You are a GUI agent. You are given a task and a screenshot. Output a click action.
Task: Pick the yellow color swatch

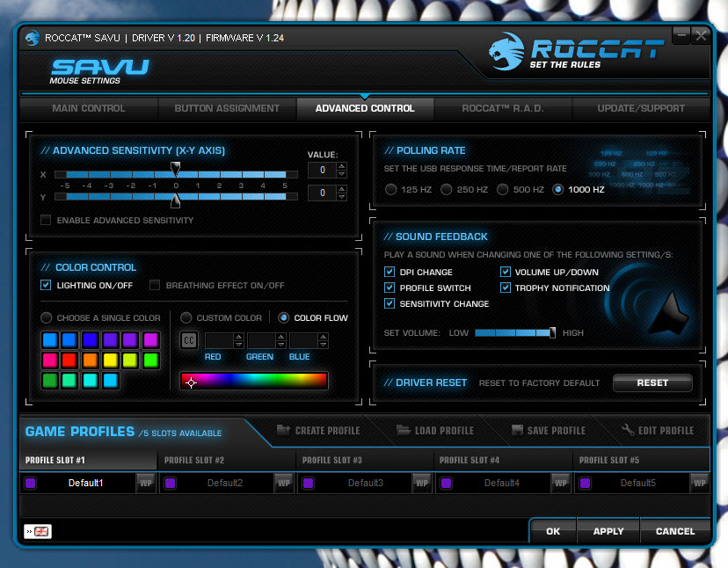coord(110,360)
